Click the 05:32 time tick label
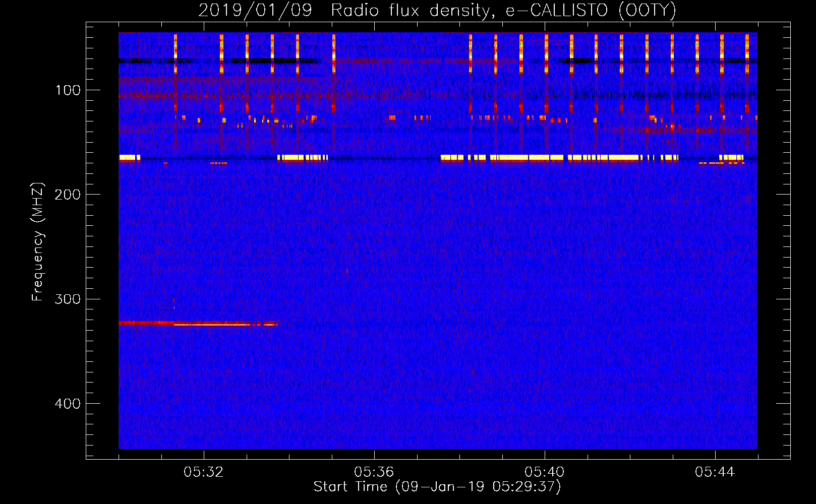 (x=204, y=472)
